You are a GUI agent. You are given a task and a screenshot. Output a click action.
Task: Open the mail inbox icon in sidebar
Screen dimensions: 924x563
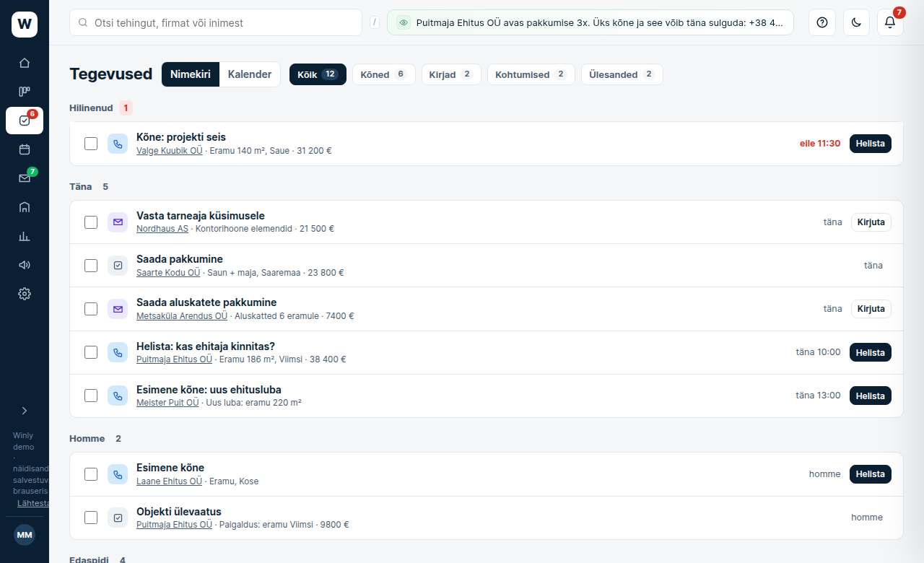point(25,178)
